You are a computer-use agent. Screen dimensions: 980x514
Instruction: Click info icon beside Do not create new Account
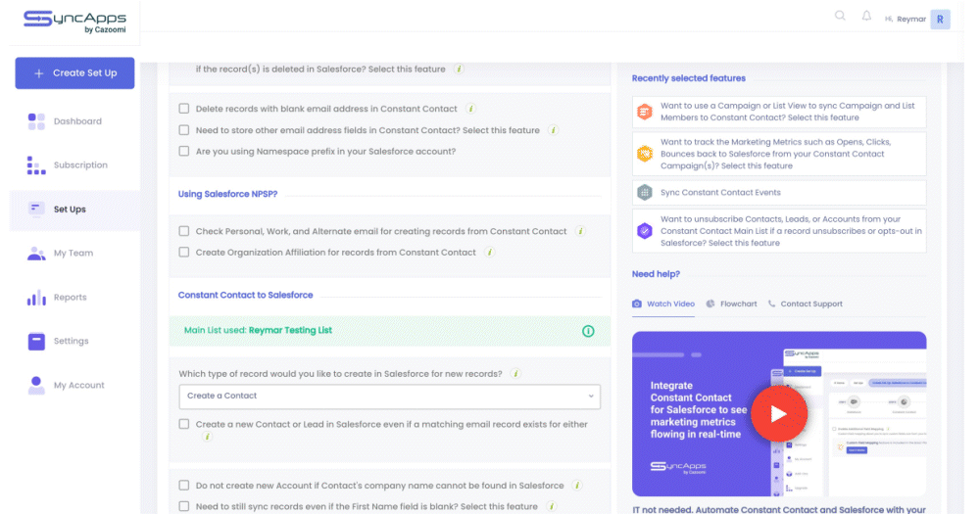(x=577, y=486)
